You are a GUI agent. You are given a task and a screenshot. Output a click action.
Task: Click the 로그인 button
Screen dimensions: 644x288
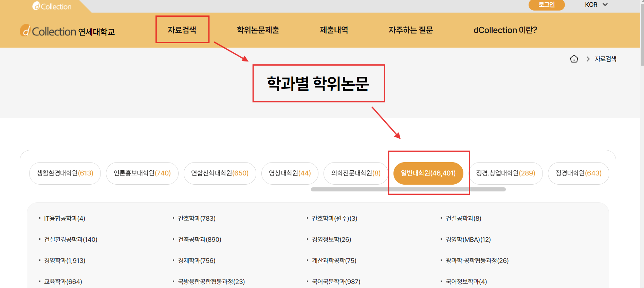coord(547,5)
